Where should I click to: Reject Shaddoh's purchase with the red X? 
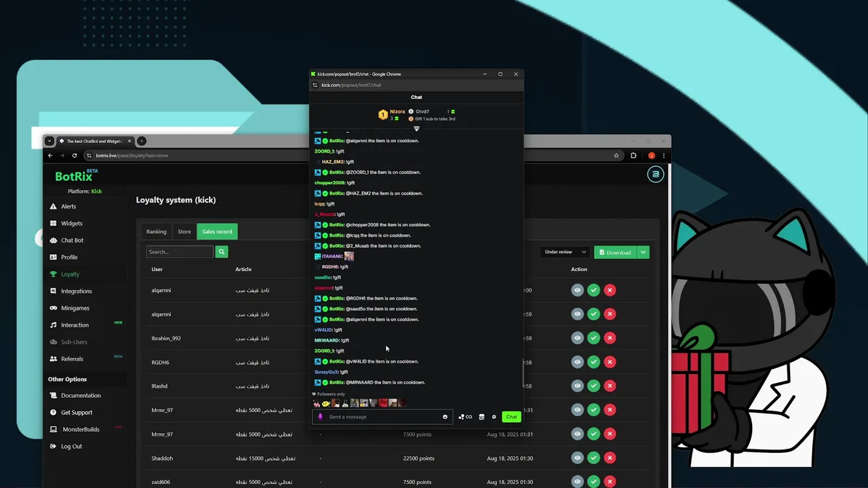[x=610, y=458]
